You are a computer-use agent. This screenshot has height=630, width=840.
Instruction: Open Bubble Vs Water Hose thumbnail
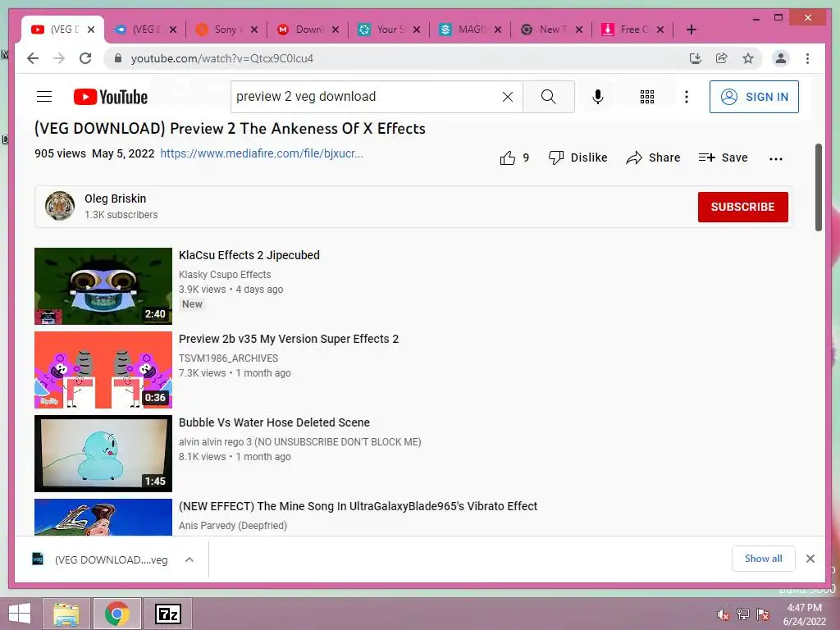103,453
